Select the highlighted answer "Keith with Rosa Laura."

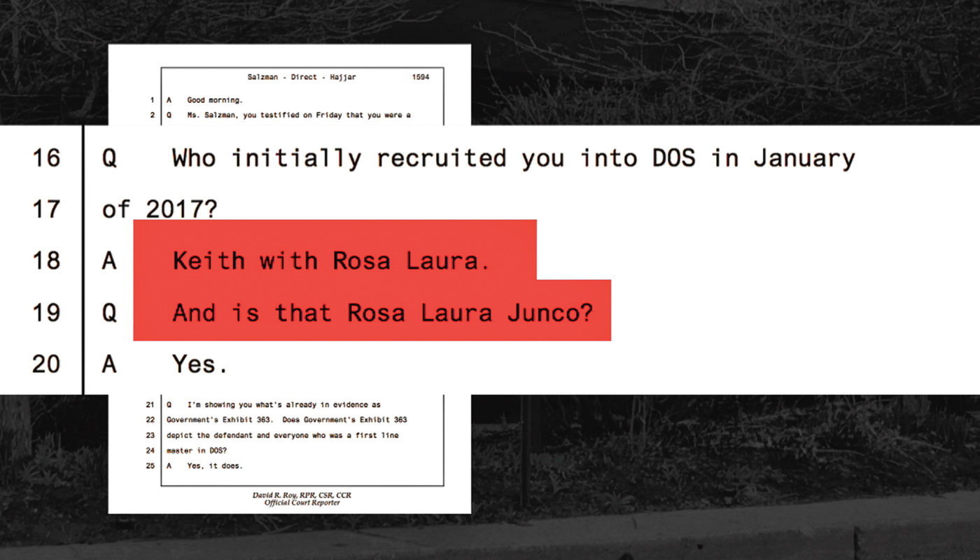[x=330, y=261]
